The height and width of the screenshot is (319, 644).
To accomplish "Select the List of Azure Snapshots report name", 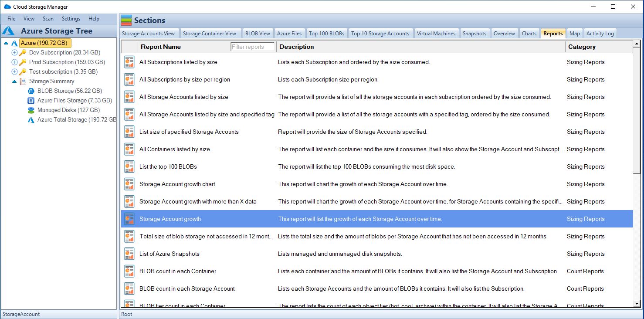I will click(x=169, y=254).
